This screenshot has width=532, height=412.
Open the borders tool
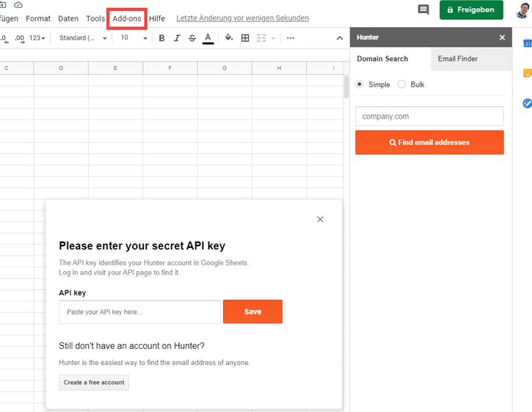(x=245, y=38)
